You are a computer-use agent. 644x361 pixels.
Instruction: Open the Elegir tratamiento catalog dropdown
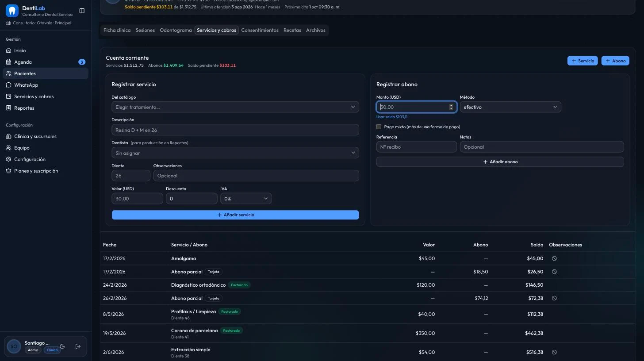[235, 107]
